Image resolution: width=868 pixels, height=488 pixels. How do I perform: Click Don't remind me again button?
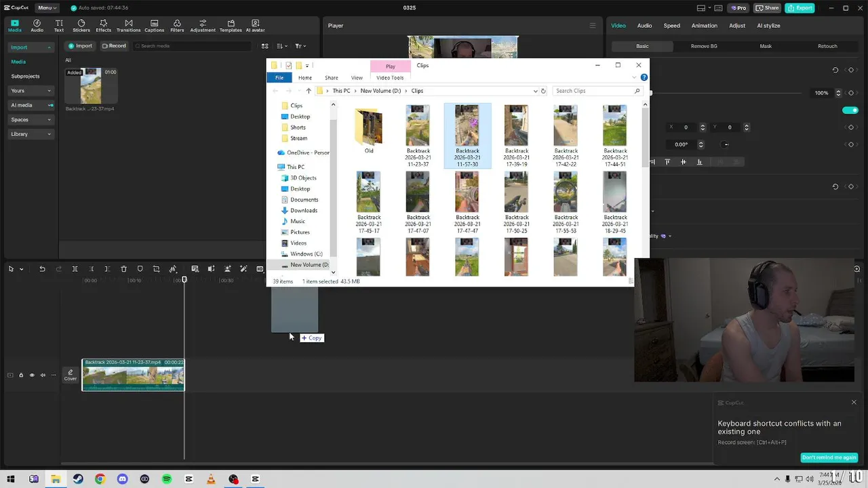[x=829, y=457]
